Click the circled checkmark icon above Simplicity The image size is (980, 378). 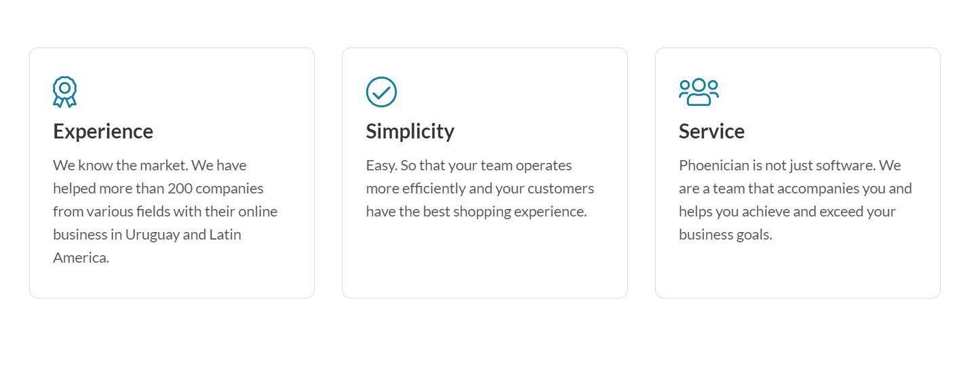click(381, 92)
